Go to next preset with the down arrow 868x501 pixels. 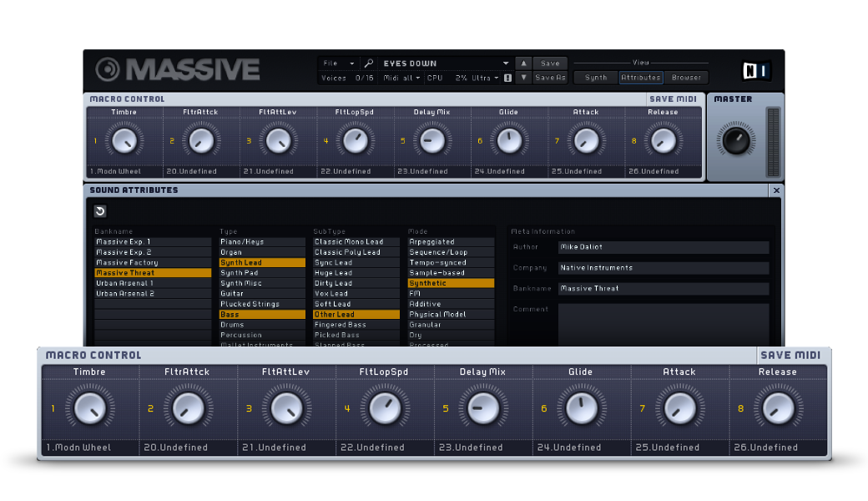point(523,78)
